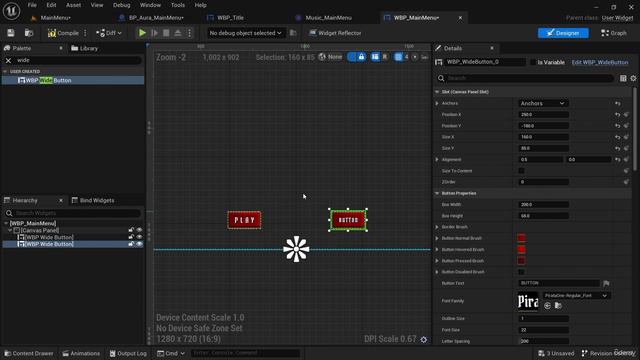Image resolution: width=640 pixels, height=360 pixels.
Task: Reset Position X to default arrow
Action: 618,115
